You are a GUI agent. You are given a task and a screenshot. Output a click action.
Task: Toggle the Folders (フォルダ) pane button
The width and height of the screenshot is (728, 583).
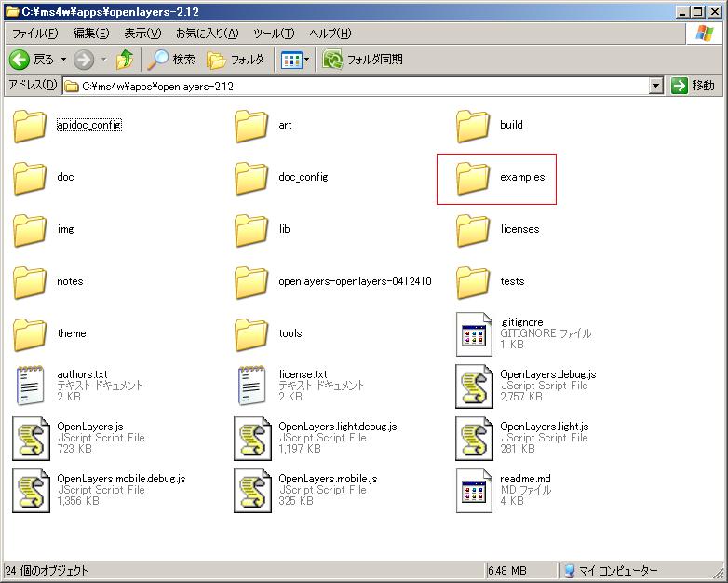pos(236,60)
